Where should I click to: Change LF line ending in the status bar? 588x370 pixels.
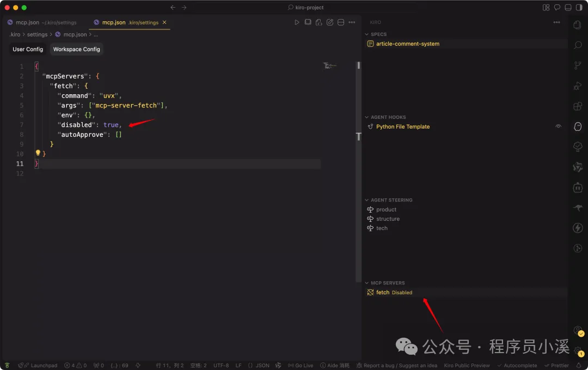238,366
